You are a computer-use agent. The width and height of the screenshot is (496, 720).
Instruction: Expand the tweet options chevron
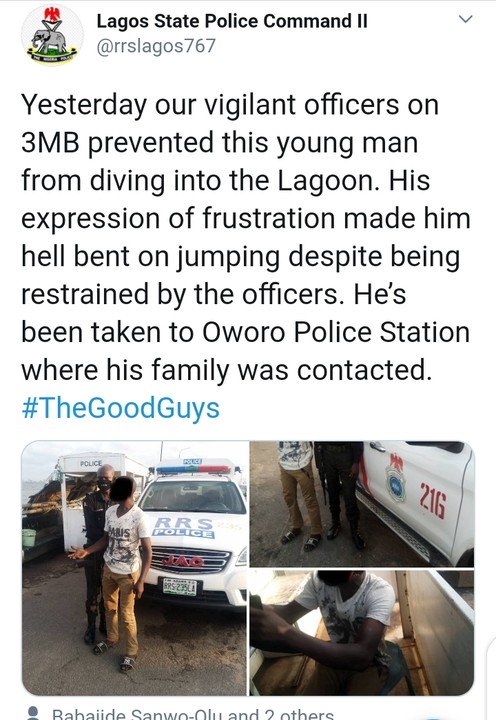(x=466, y=19)
